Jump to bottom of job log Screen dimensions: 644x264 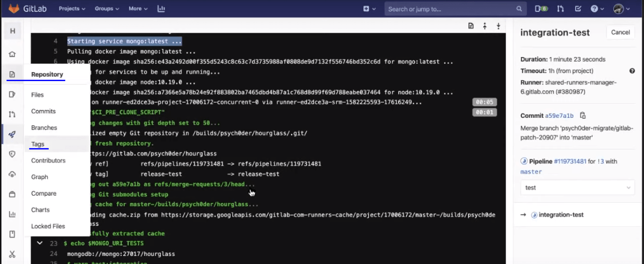(x=498, y=26)
